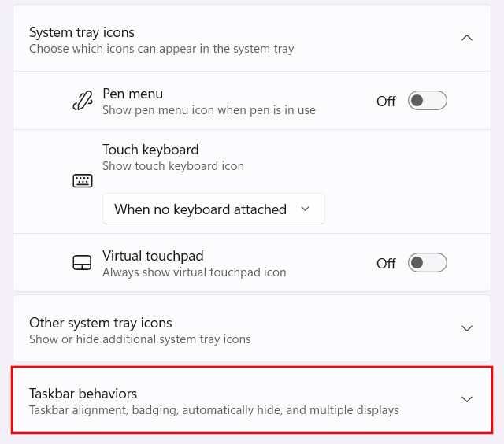Viewport: 504px width, 444px height.
Task: Click the Virtual touchpad icon
Action: (83, 263)
